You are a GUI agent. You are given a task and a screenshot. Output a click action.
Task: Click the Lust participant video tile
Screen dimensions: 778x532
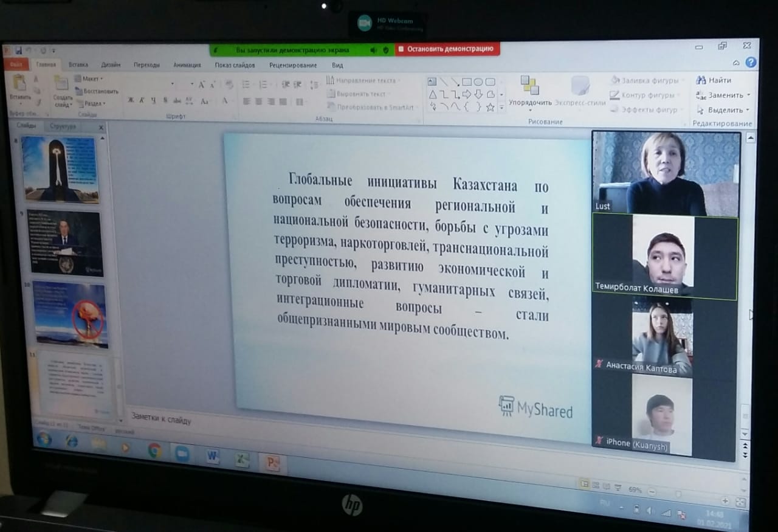666,173
